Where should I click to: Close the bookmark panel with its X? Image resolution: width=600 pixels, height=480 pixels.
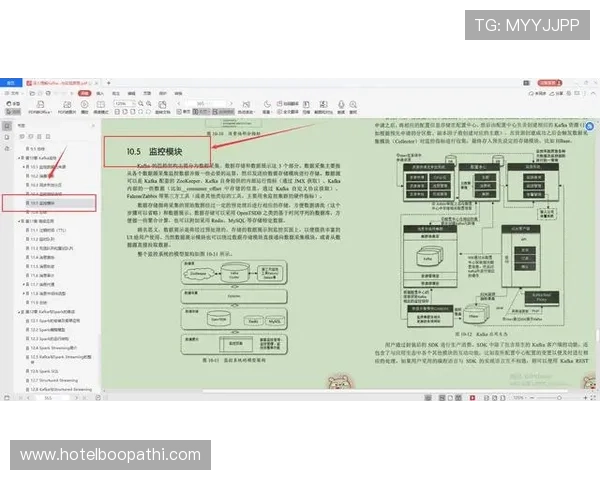93,126
